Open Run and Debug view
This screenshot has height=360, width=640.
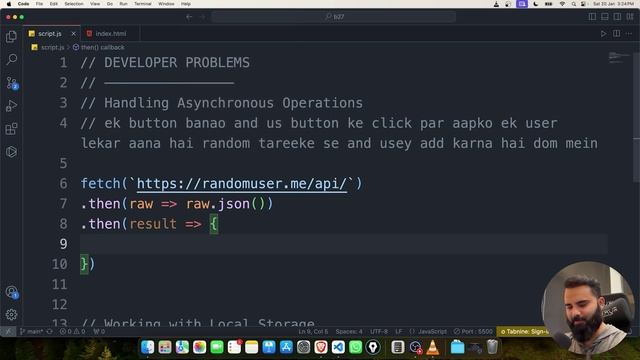point(11,106)
